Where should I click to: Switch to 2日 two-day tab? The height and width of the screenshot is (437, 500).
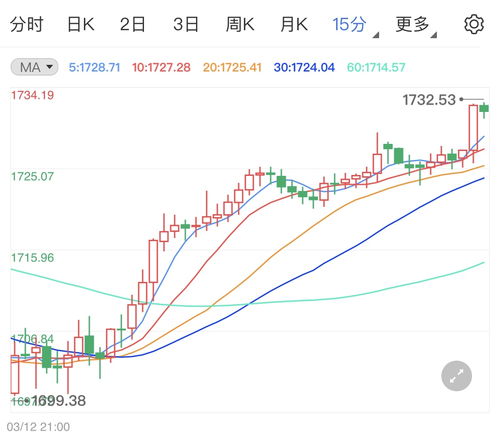[x=133, y=24]
